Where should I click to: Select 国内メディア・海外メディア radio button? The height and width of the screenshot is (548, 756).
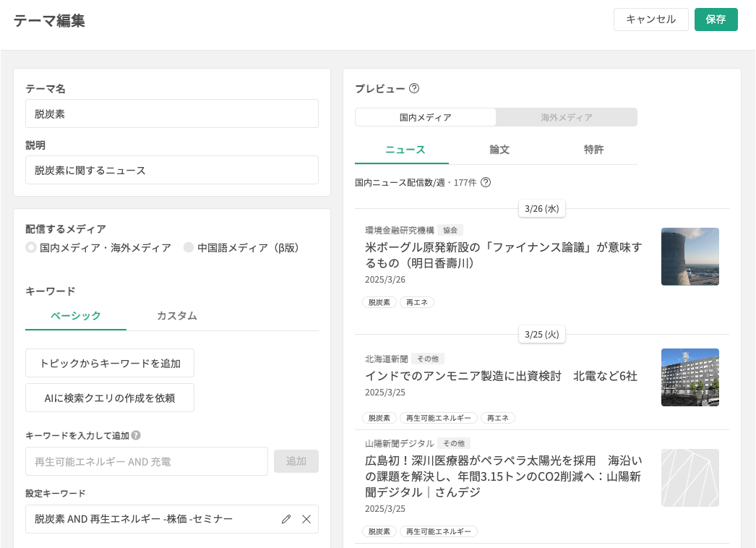click(31, 247)
